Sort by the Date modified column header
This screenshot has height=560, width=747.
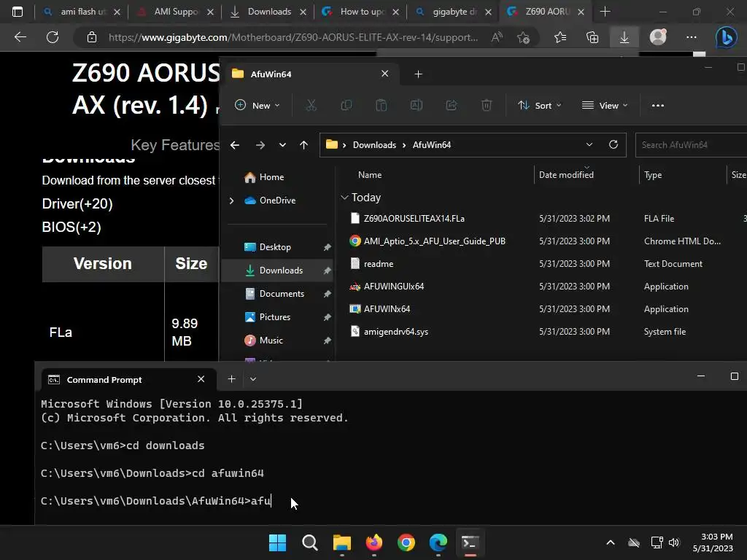tap(566, 175)
